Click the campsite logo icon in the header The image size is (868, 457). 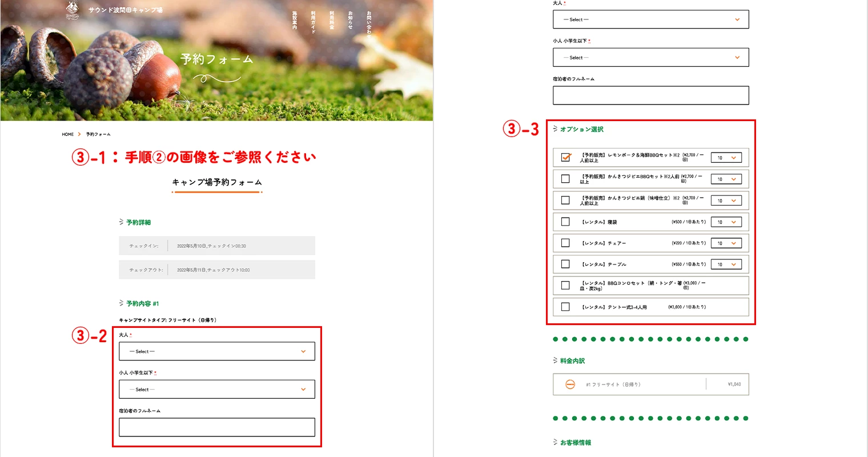point(72,10)
